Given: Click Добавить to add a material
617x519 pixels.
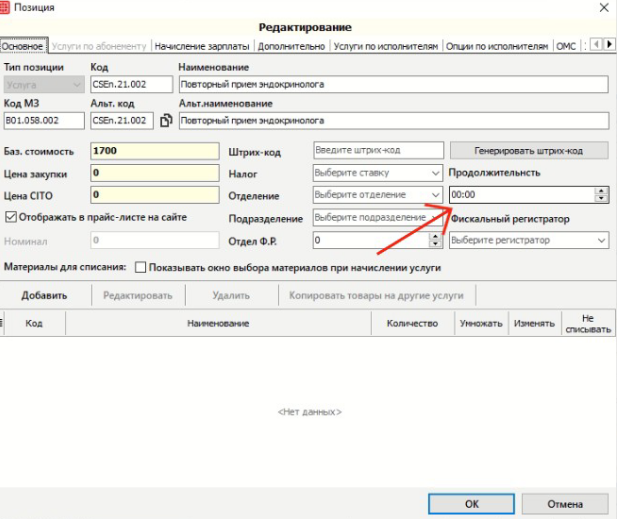Looking at the screenshot, I should [x=44, y=296].
